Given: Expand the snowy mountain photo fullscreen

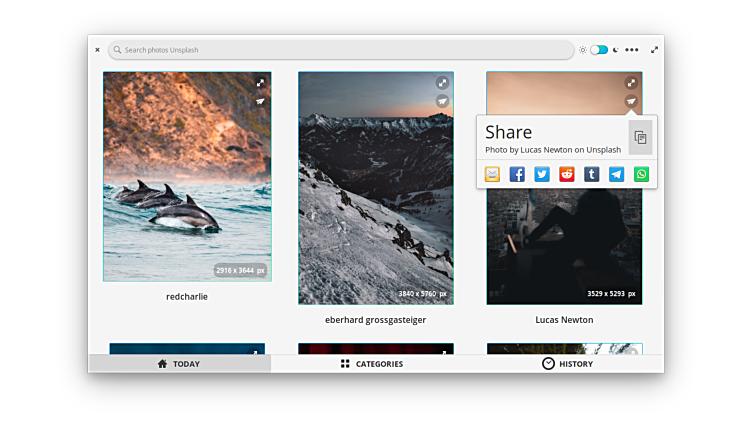Looking at the screenshot, I should click(x=442, y=84).
